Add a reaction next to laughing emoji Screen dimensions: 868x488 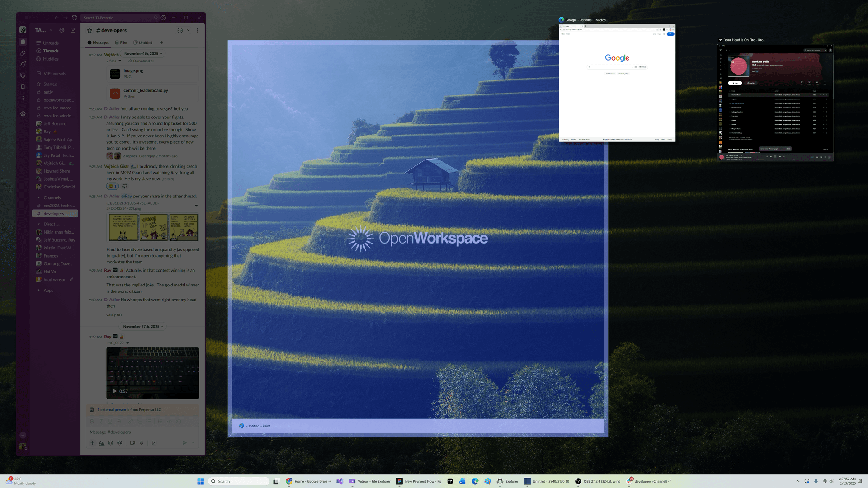[124, 186]
